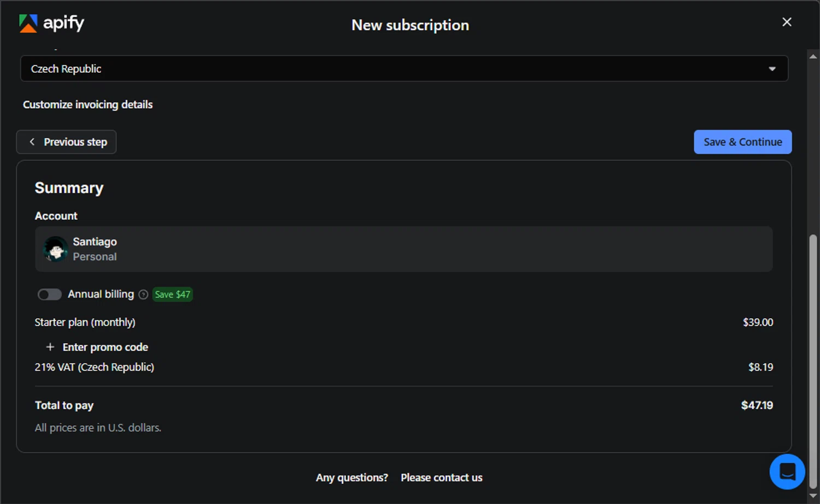Enable the Annual billing toggle
820x504 pixels.
(49, 295)
